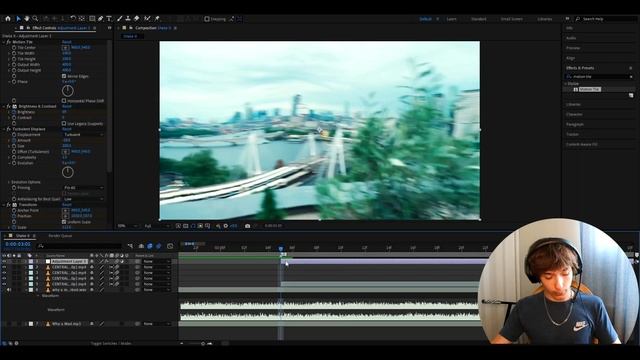The width and height of the screenshot is (640, 360).
Task: Click the snapshot camera icon in viewer
Action: [x=247, y=226]
